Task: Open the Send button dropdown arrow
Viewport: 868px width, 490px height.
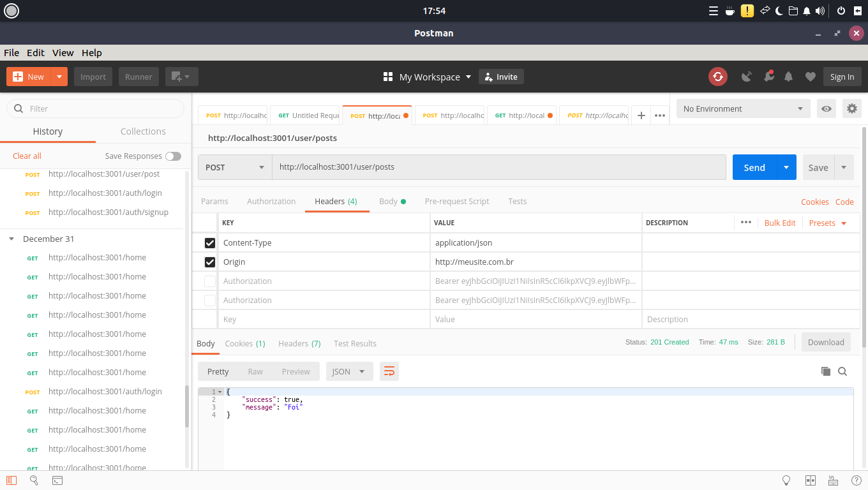Action: 786,167
